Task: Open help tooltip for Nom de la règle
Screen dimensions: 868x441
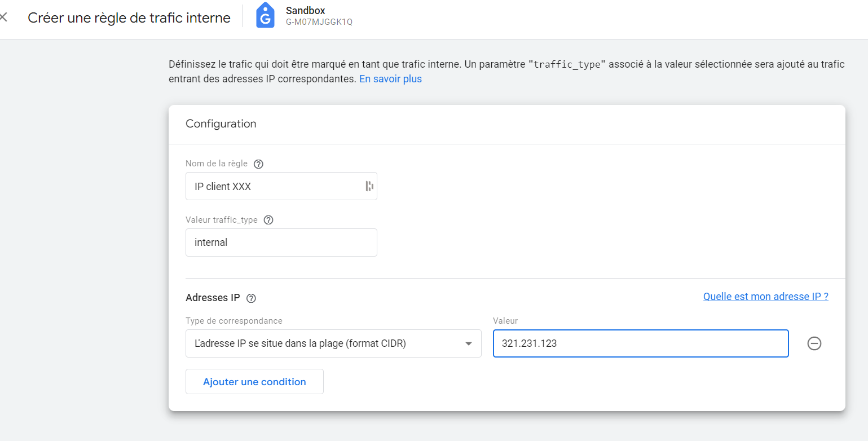Action: [x=258, y=164]
